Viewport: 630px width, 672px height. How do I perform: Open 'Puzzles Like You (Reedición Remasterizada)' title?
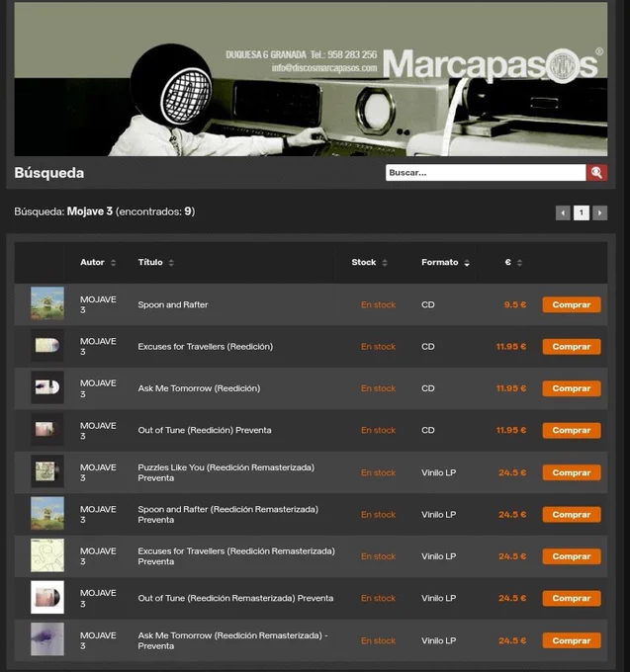point(226,472)
